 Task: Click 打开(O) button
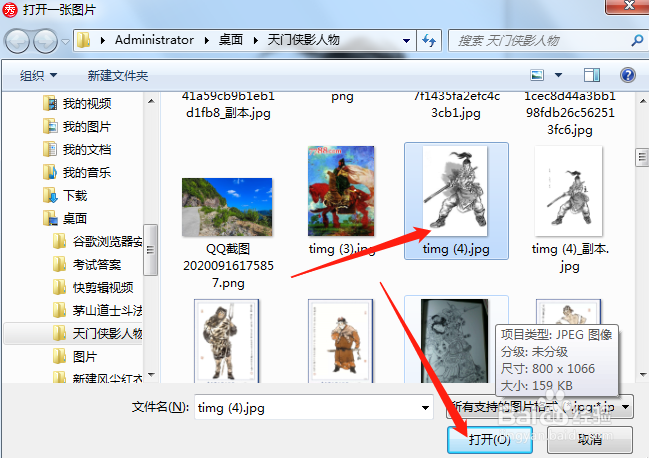490,440
